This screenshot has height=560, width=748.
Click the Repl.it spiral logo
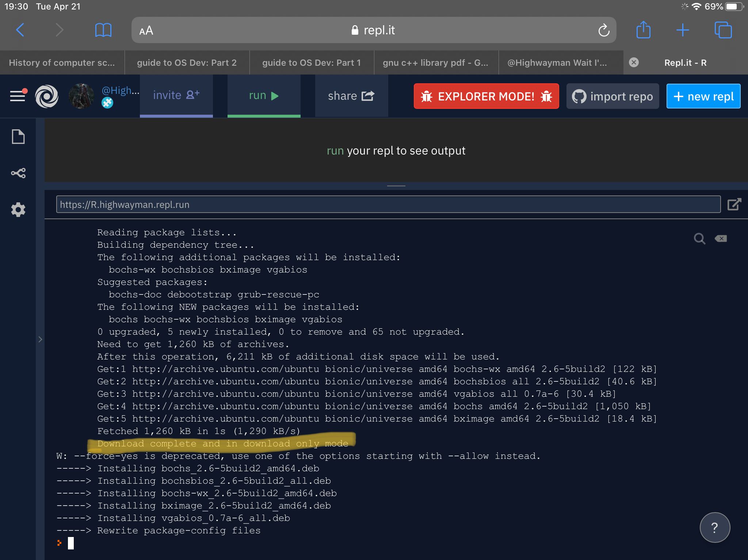coord(47,96)
